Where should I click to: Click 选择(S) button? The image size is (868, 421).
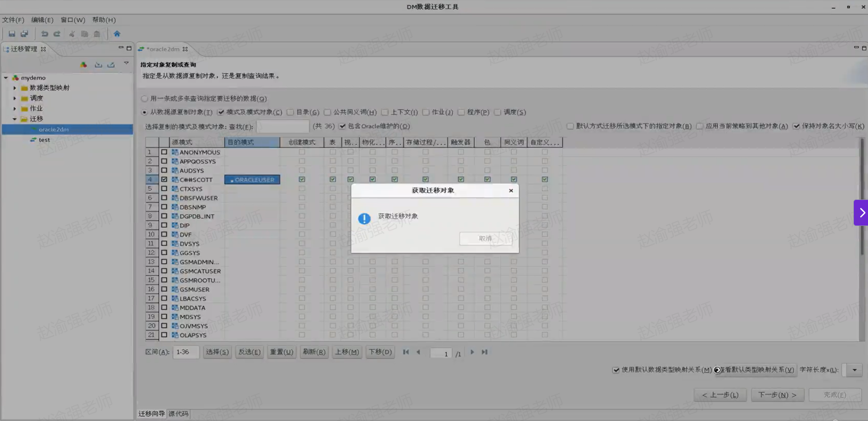coord(217,352)
